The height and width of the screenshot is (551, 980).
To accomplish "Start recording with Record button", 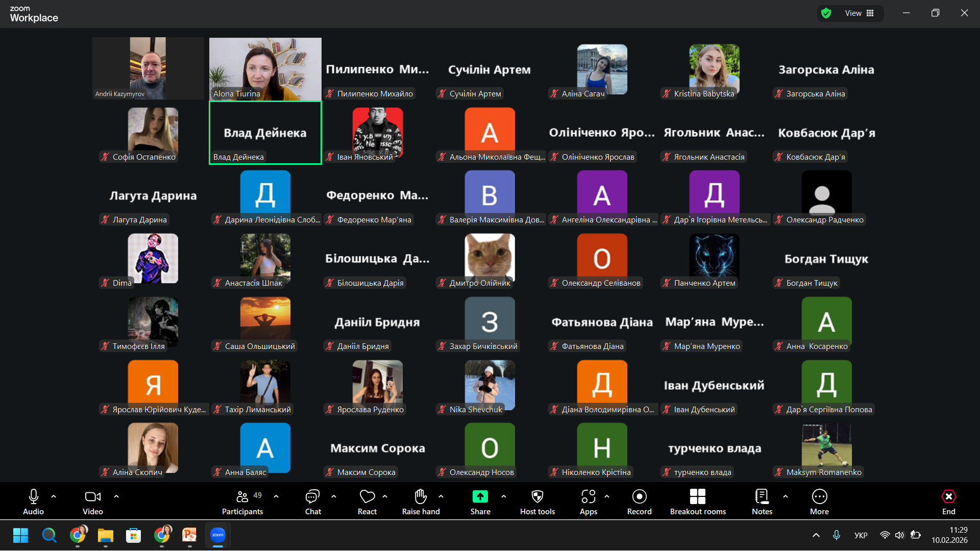I will 639,496.
